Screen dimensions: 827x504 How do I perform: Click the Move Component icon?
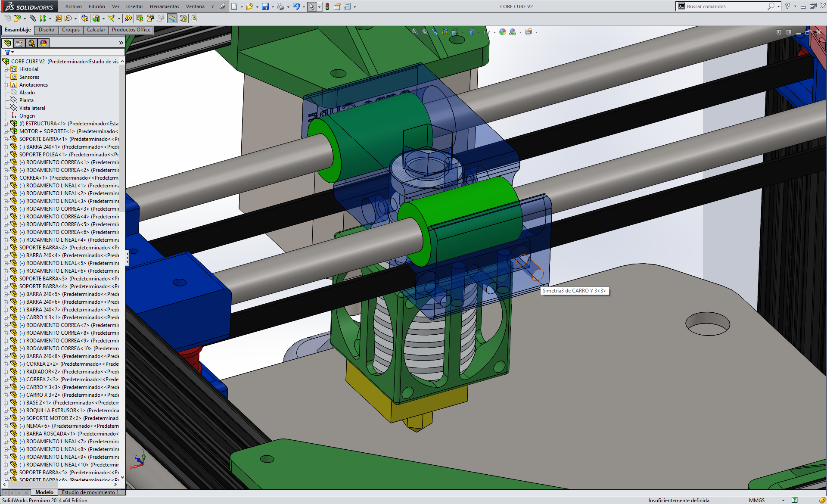(68, 18)
